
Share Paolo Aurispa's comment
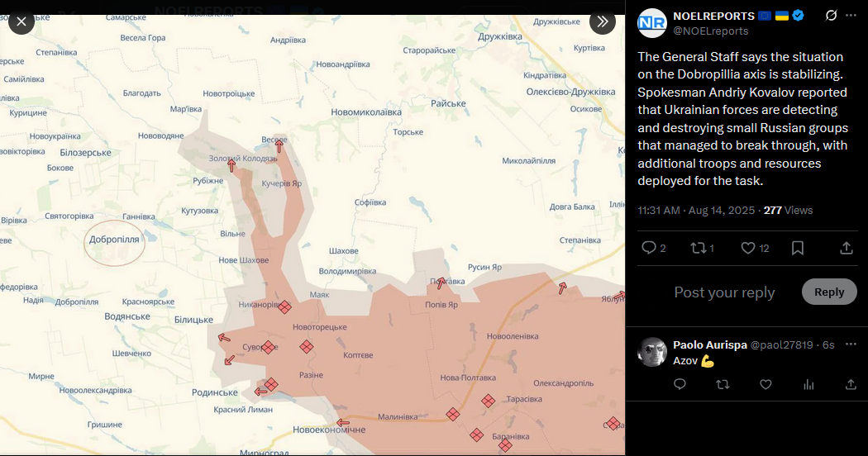[x=851, y=384]
